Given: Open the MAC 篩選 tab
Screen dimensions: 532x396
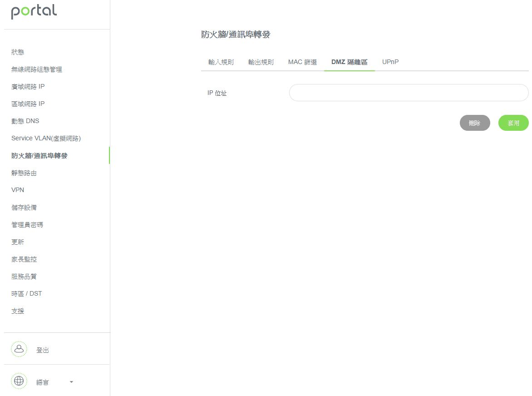Looking at the screenshot, I should (302, 62).
